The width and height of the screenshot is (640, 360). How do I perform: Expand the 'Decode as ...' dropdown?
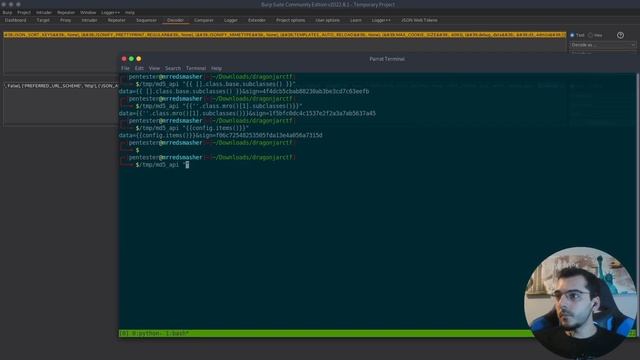point(603,45)
